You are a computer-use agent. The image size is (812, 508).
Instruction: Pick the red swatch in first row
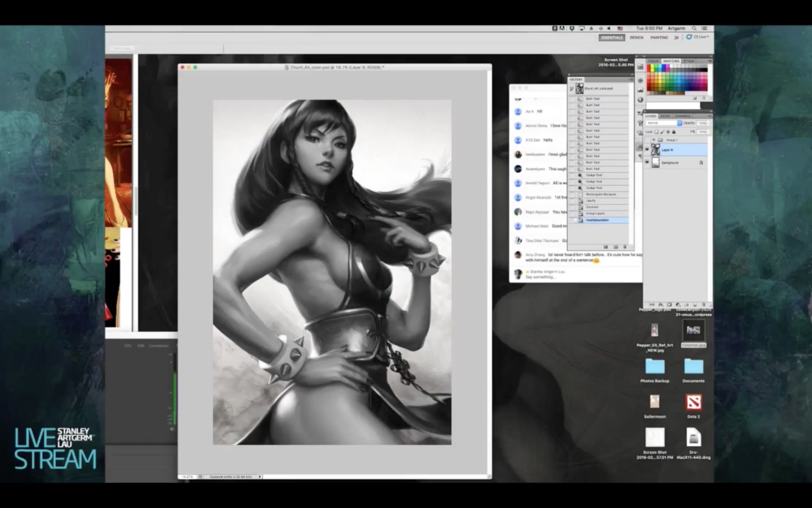click(648, 66)
